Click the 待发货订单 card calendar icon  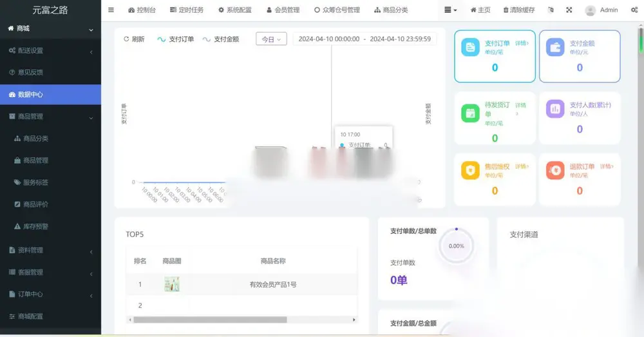tap(470, 113)
